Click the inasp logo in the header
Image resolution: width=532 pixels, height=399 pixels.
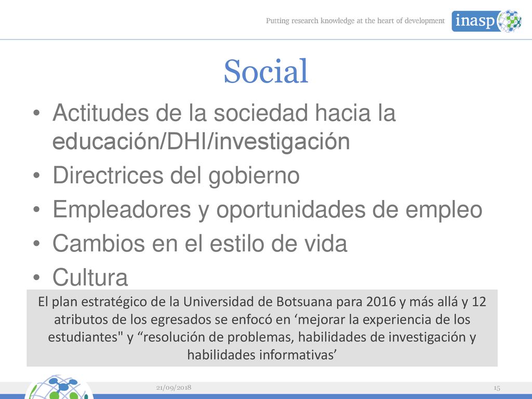click(x=486, y=21)
